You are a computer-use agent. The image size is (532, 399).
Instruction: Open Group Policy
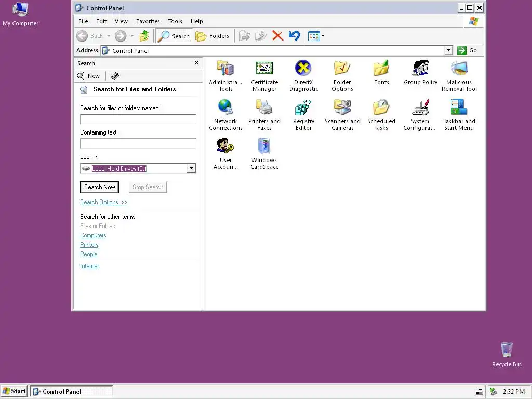pos(420,73)
